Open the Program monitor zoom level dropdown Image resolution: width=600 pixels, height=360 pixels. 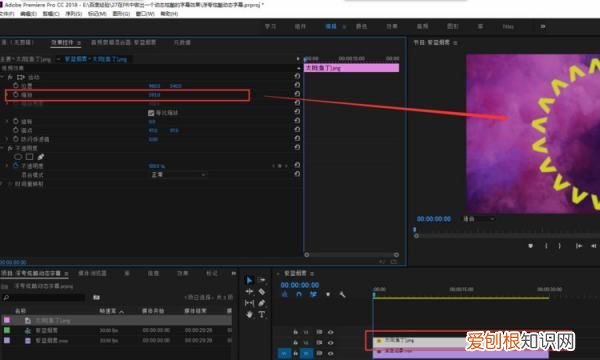[478, 219]
